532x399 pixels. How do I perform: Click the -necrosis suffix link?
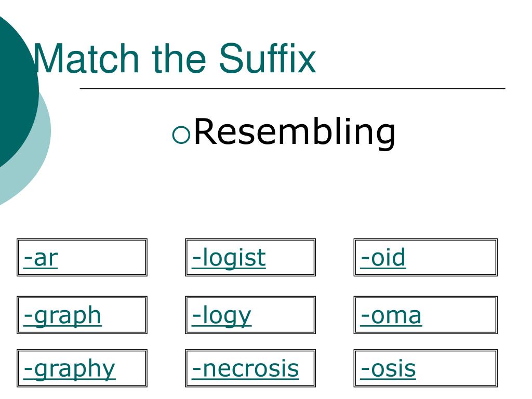coord(245,369)
